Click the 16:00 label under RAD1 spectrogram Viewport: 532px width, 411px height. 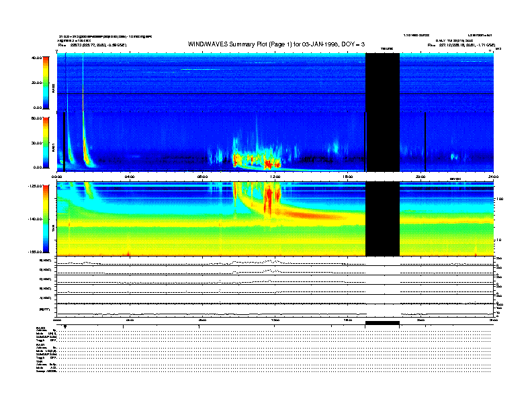coord(348,177)
